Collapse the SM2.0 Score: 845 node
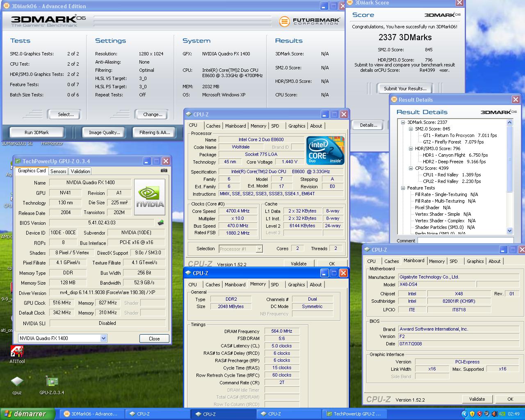525x420 pixels. 411,129
